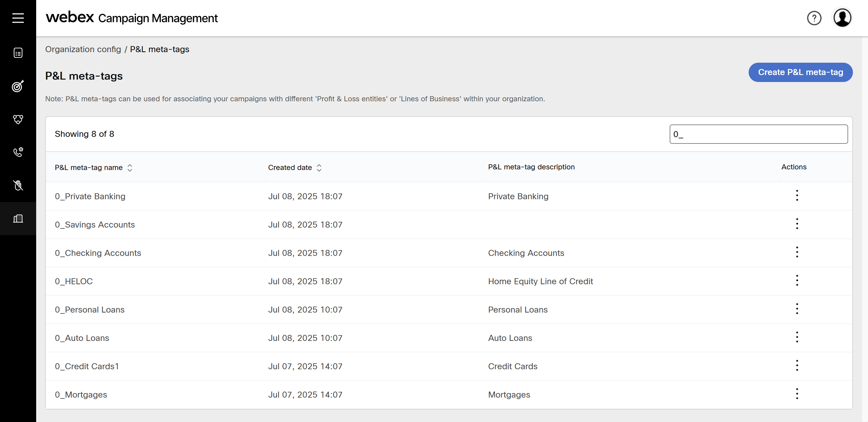Click the P&L meta-tags page heading
Screen dimensions: 868x422
click(84, 76)
